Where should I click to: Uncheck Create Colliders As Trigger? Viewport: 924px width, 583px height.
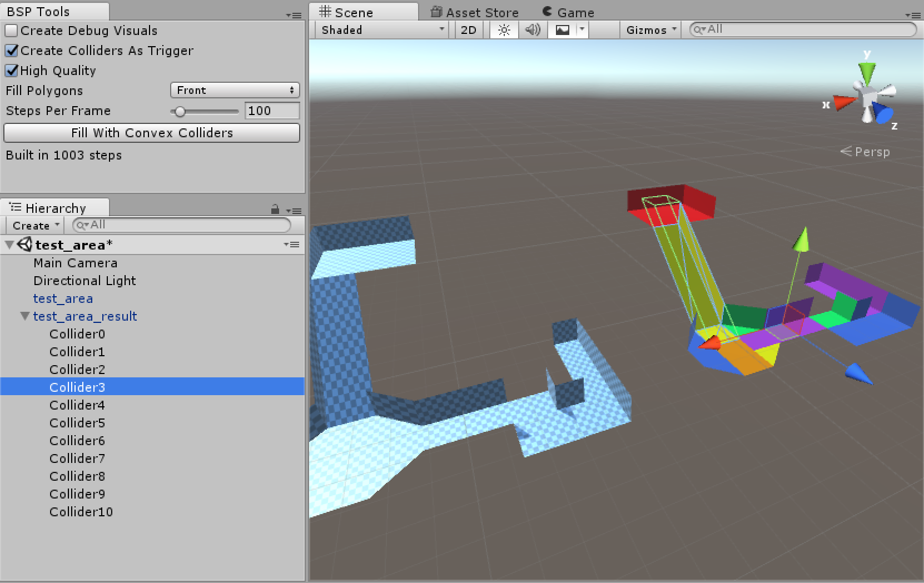[11, 51]
